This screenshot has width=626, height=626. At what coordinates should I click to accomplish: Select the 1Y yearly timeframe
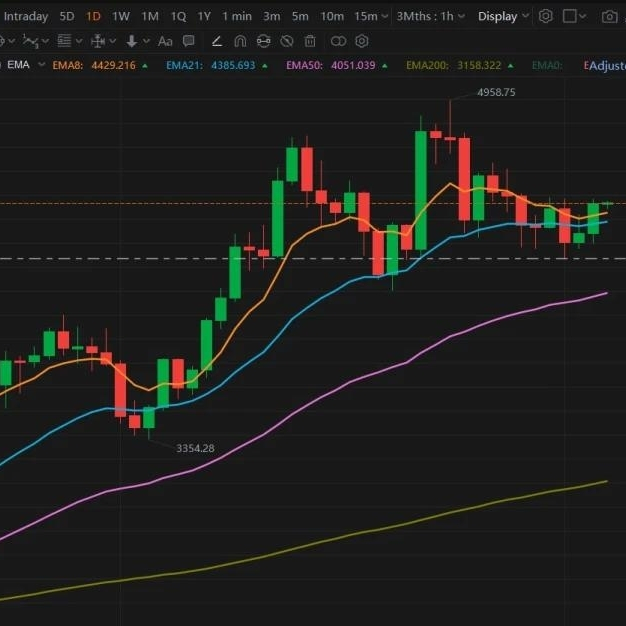[204, 16]
